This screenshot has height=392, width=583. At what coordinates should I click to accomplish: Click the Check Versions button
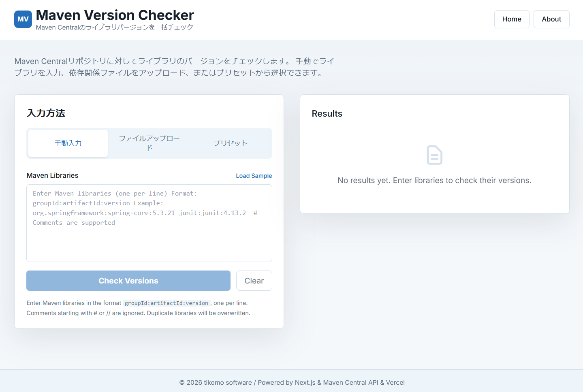point(128,281)
